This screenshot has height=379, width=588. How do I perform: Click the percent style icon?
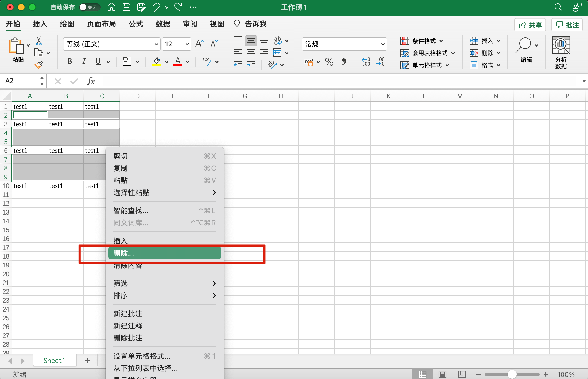(329, 62)
